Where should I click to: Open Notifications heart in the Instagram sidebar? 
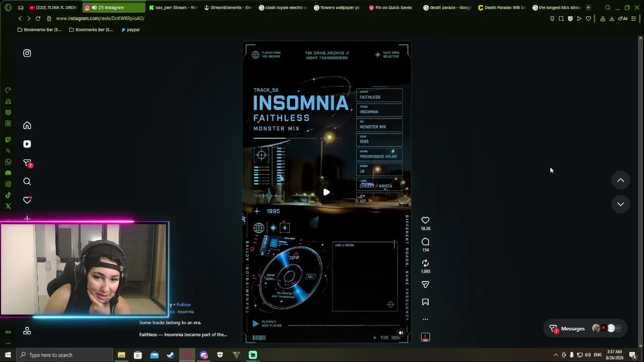point(27,200)
